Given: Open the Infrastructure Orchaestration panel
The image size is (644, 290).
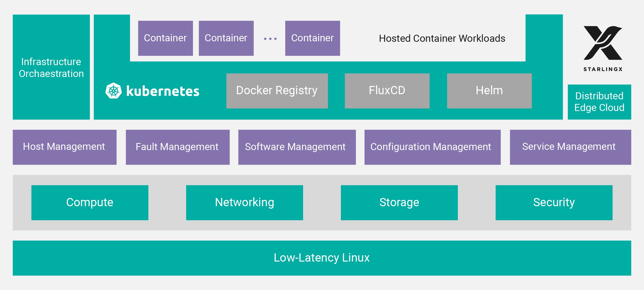Looking at the screenshot, I should 51,67.
